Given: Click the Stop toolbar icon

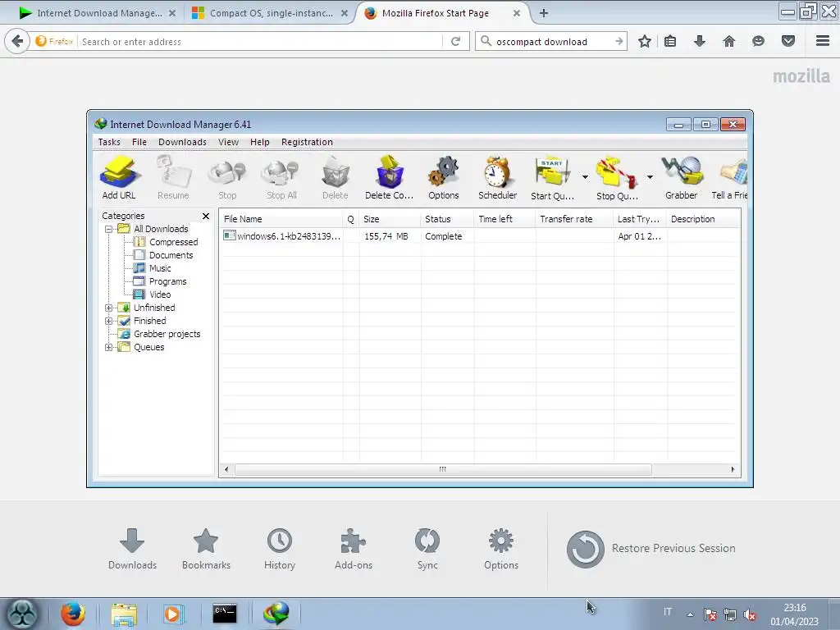Looking at the screenshot, I should coord(227,178).
